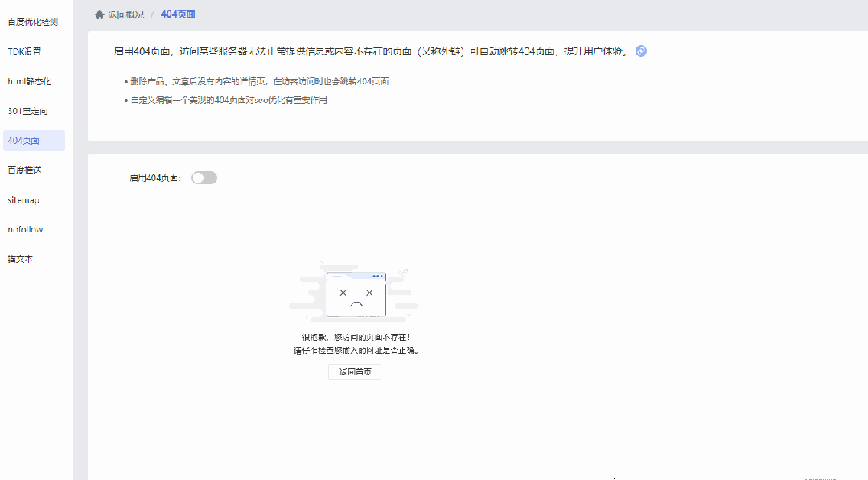The image size is (868, 480).
Task: Select the highlighted 404页面 sidebar item
Action: pos(23,141)
